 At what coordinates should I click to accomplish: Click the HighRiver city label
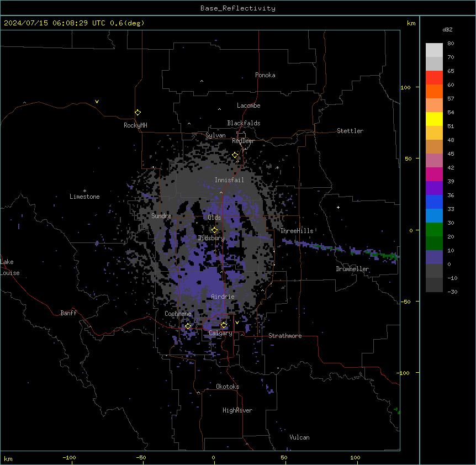237,410
